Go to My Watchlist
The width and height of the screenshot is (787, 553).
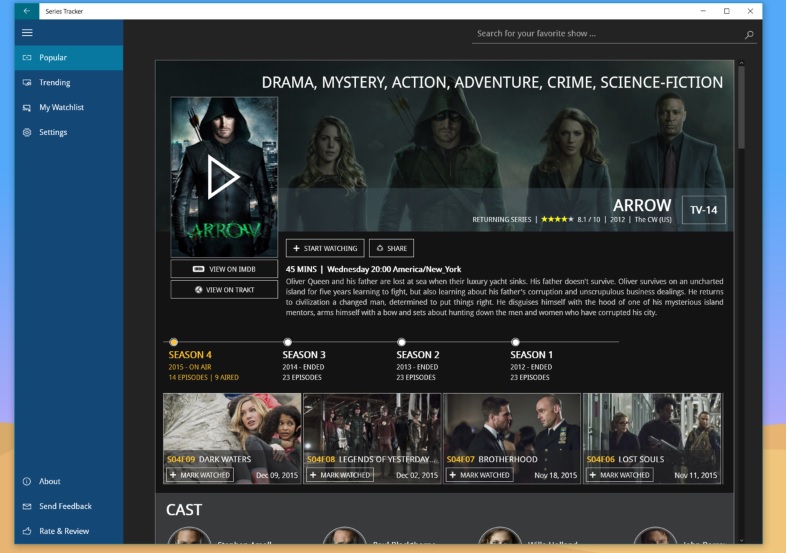coord(61,107)
